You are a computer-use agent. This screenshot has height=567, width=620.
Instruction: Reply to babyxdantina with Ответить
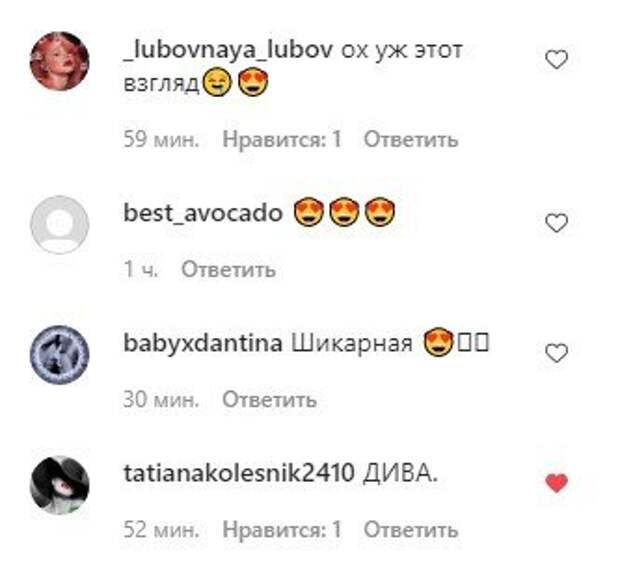tap(269, 399)
